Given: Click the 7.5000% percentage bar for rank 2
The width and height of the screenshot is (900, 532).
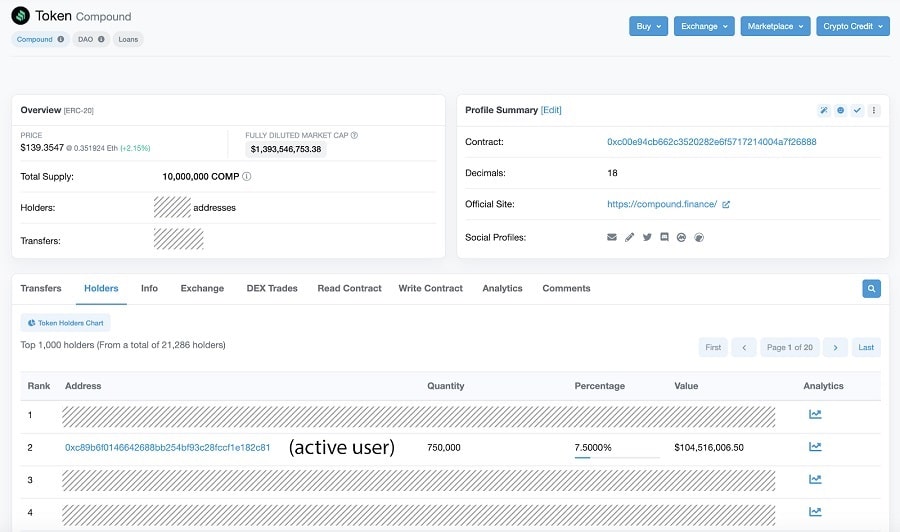Looking at the screenshot, I should 616,457.
